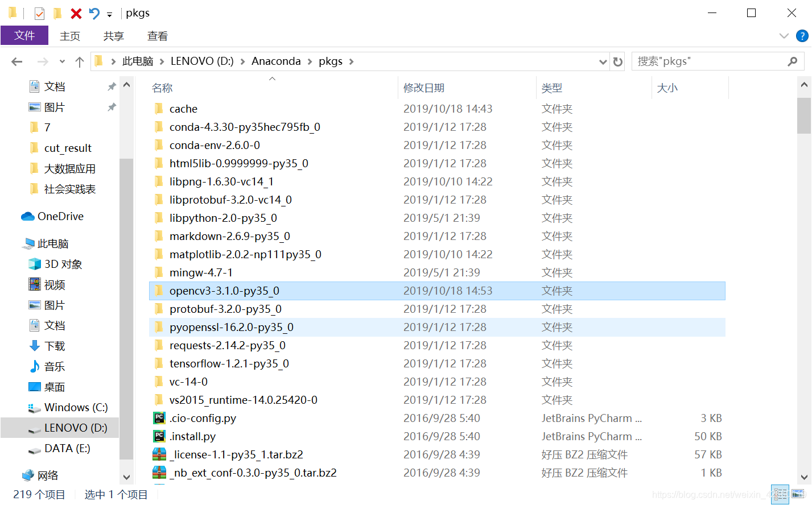This screenshot has width=812, height=505.
Task: Switch to the 共享 ribbon tab
Action: [114, 36]
